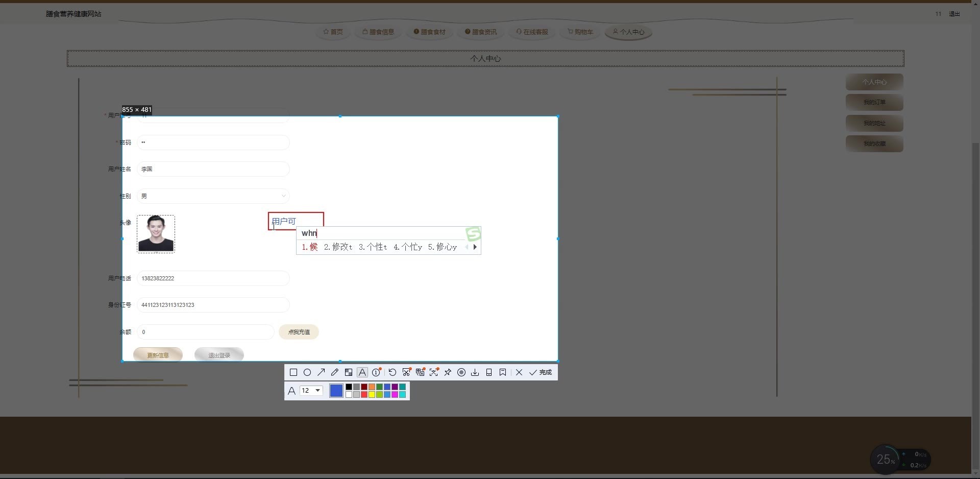980x479 pixels.
Task: Activate the mosaic blur tool
Action: 349,372
